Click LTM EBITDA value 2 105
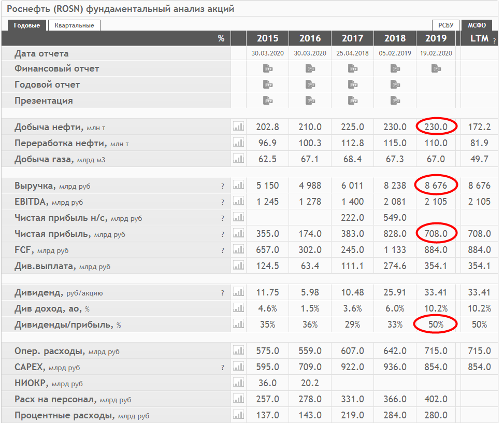The height and width of the screenshot is (423, 504). pos(479,201)
